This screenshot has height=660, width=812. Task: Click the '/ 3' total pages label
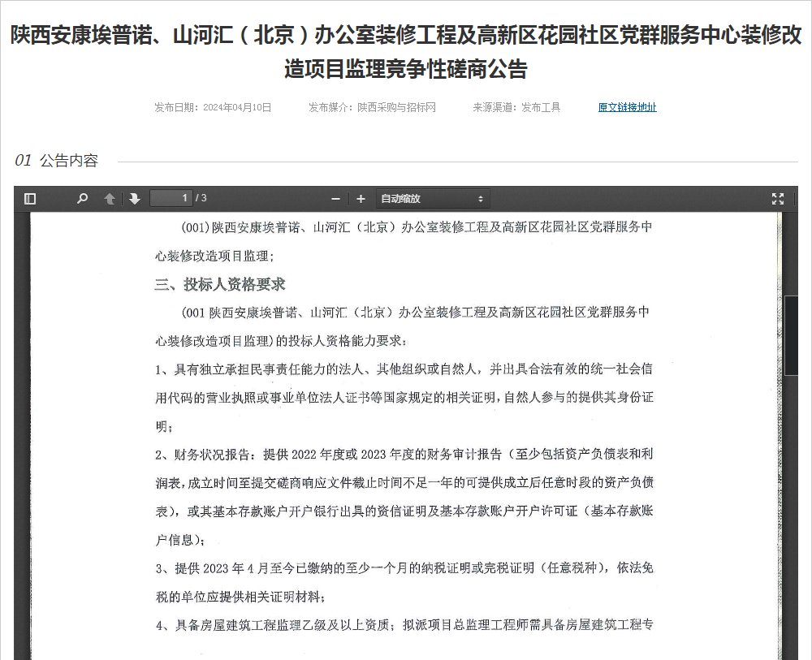201,198
